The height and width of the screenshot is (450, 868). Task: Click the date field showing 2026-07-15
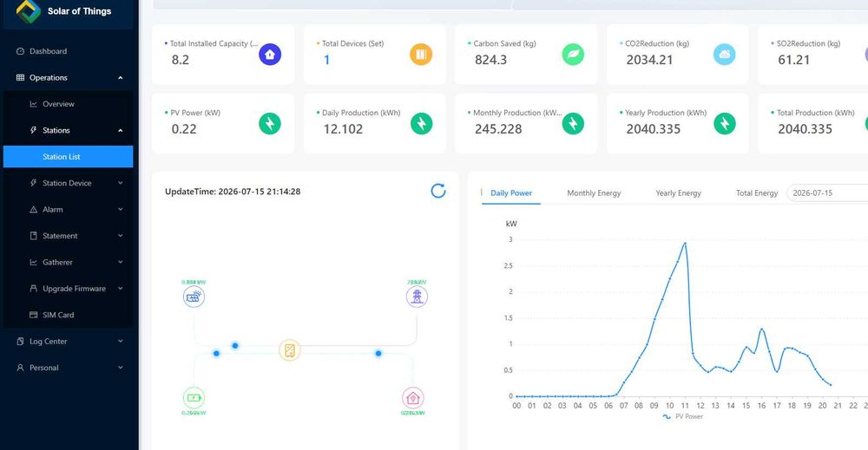coord(827,193)
